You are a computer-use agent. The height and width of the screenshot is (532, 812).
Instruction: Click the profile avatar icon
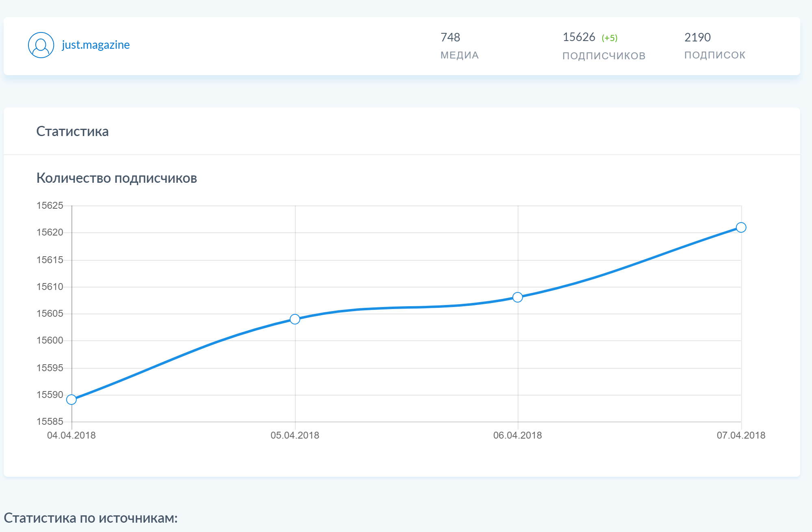click(x=41, y=45)
